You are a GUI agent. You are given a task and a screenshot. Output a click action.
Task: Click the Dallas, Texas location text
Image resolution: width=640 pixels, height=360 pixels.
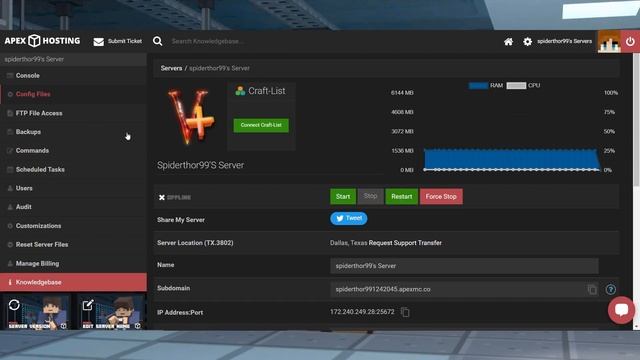click(x=348, y=243)
